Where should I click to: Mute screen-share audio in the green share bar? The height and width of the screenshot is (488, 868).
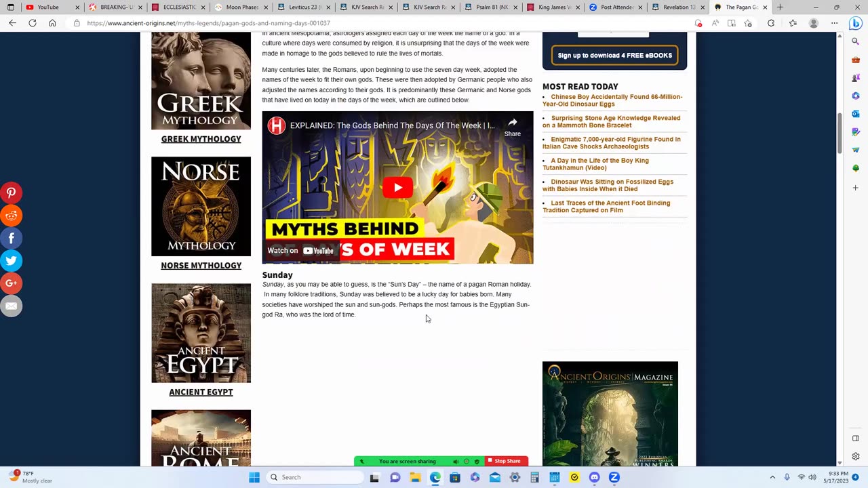(456, 462)
